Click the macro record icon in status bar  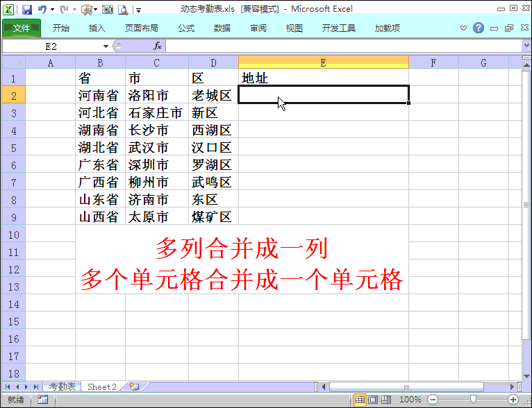[x=43, y=400]
